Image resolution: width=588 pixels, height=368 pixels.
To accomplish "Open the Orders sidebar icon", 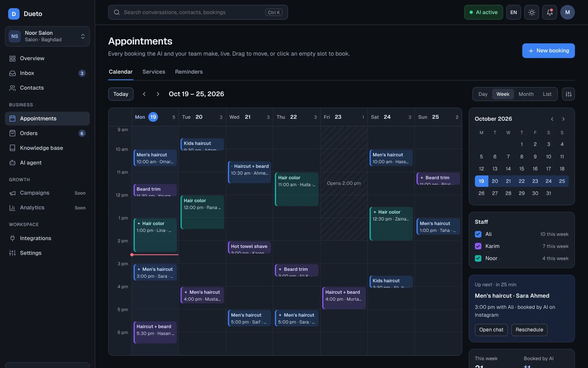I will coord(12,133).
